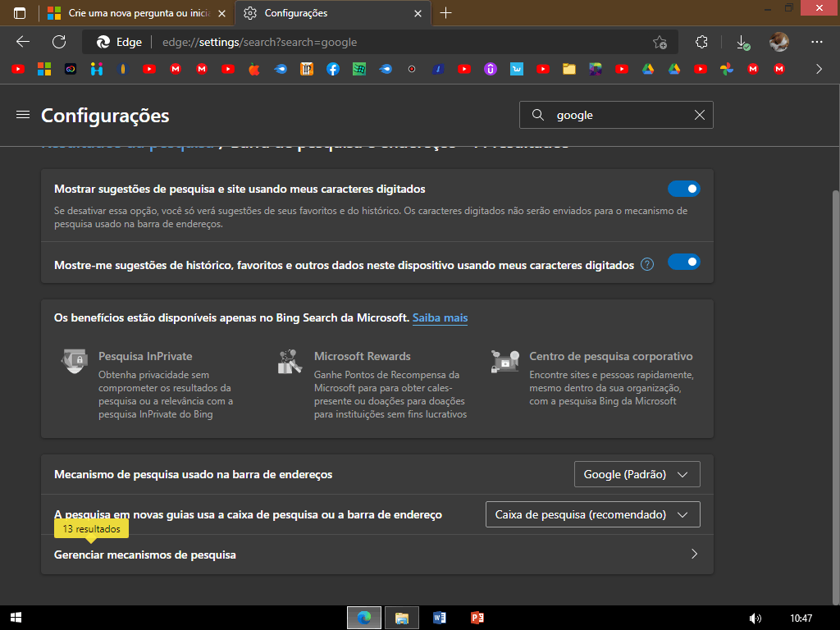
Task: Open Microsoft Edge from the taskbar
Action: (363, 618)
